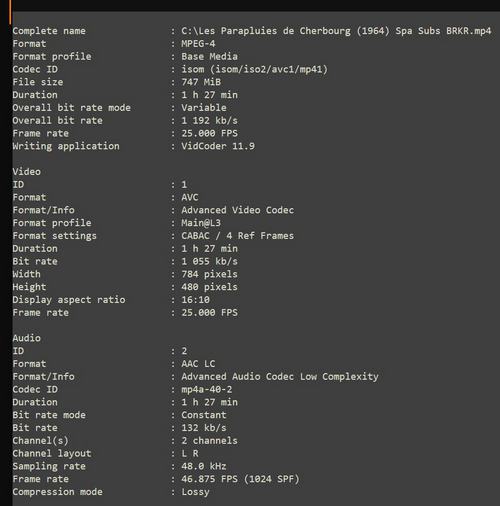Viewport: 500px width, 506px height.
Task: Click the Video section heading
Action: tap(27, 172)
